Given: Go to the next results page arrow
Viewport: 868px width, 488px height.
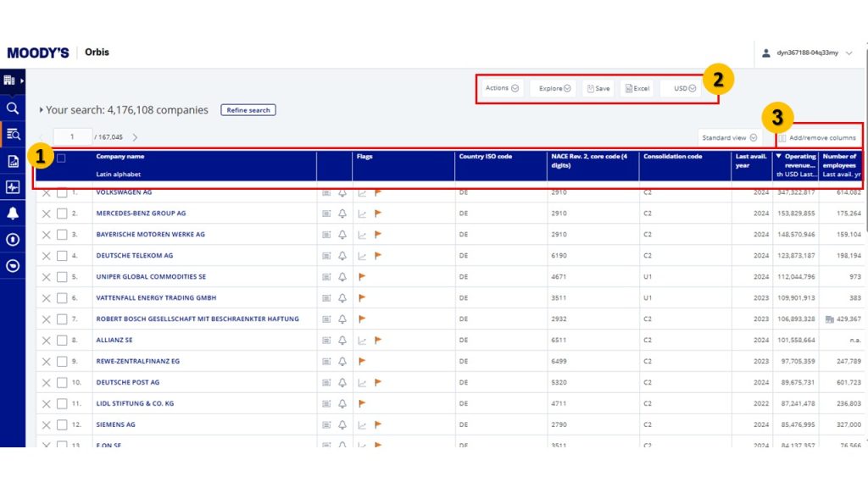Looking at the screenshot, I should (135, 137).
